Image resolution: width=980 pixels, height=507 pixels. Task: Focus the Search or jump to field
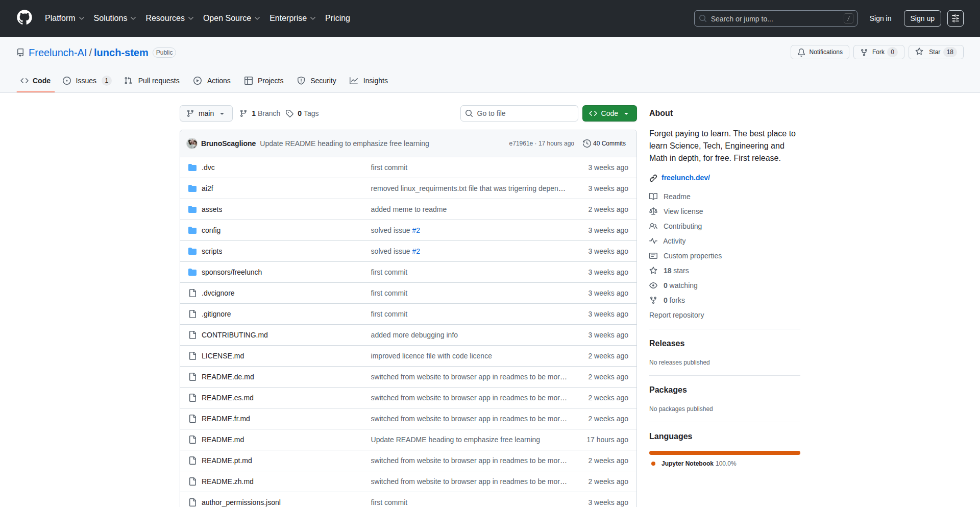(775, 18)
